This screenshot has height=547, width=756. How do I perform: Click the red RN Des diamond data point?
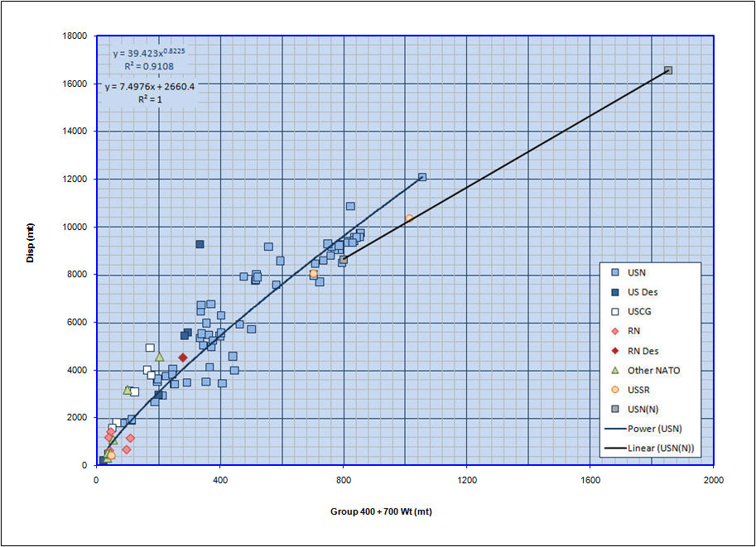[183, 357]
